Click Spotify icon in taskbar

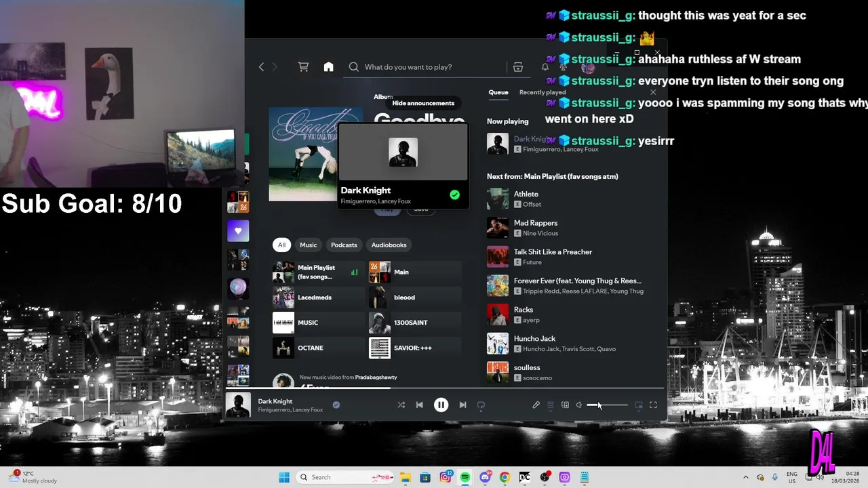[x=465, y=477]
